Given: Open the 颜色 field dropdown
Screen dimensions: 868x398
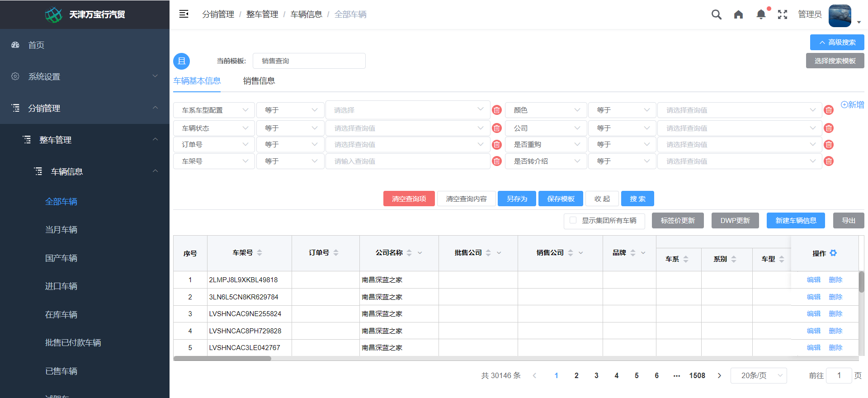Looking at the screenshot, I should pyautogui.click(x=546, y=110).
